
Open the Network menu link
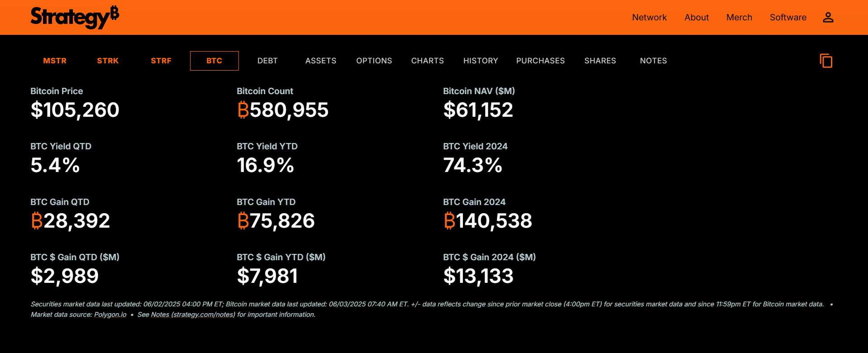pos(649,17)
